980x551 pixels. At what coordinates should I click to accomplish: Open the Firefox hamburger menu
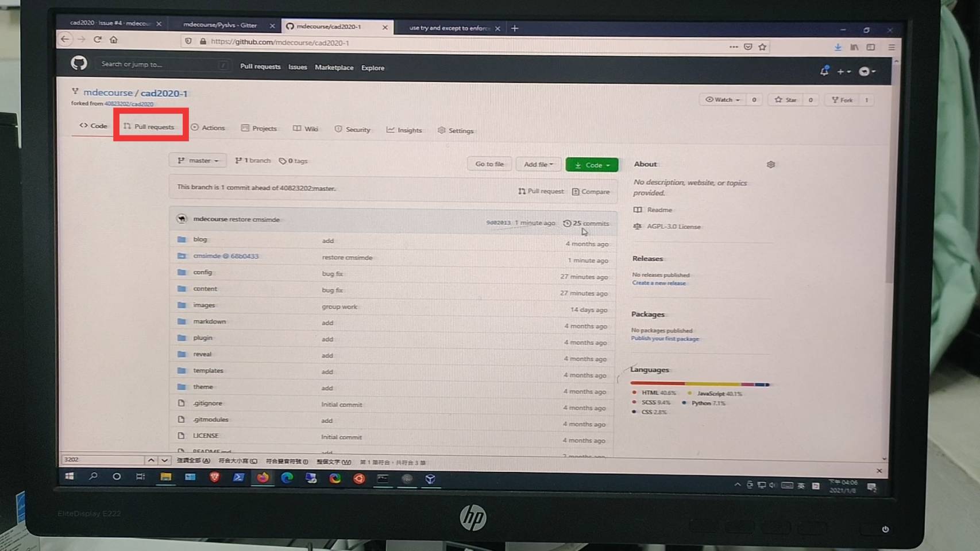click(x=892, y=47)
